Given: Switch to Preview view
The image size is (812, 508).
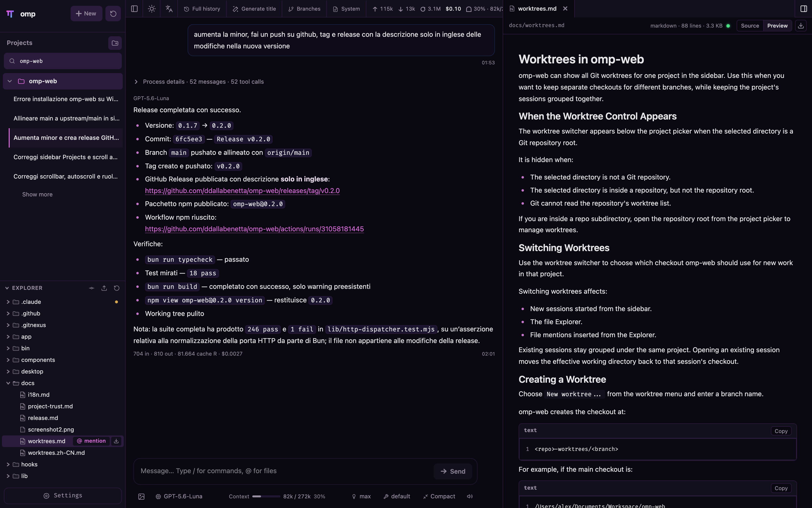Looking at the screenshot, I should (x=777, y=26).
